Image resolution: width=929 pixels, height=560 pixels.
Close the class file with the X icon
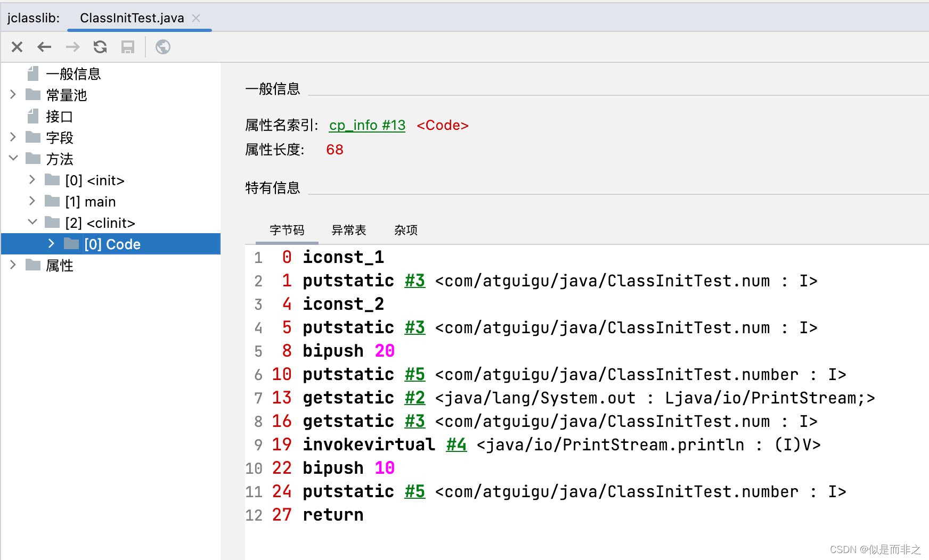pyautogui.click(x=17, y=47)
